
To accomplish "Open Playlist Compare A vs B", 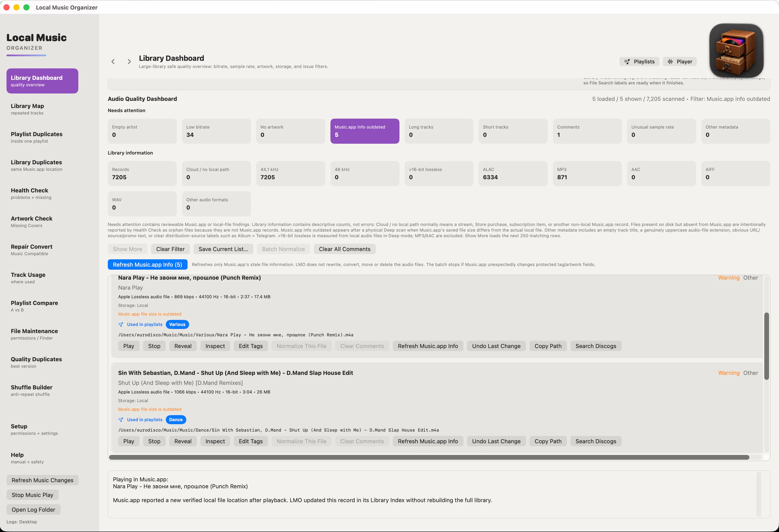I will coord(42,306).
